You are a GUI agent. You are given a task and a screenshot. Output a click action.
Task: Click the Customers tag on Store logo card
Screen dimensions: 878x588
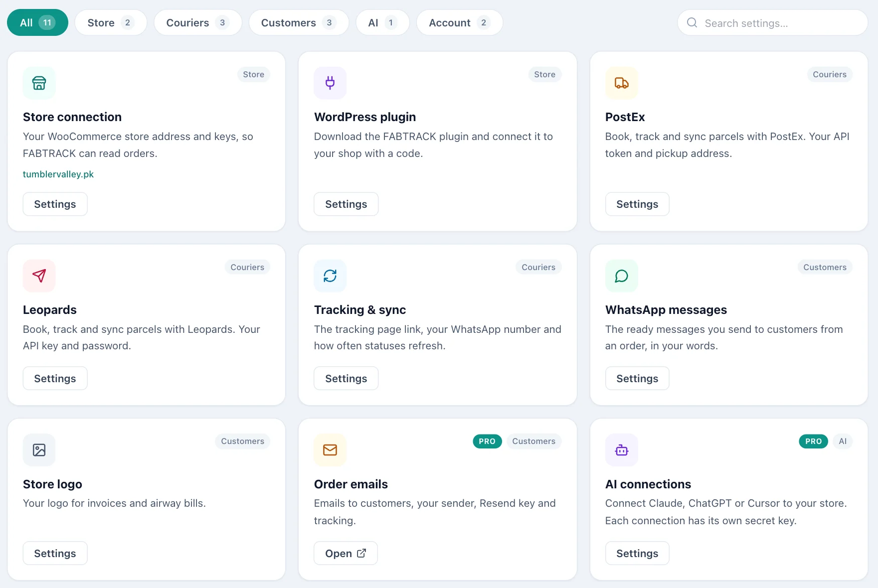(x=242, y=441)
